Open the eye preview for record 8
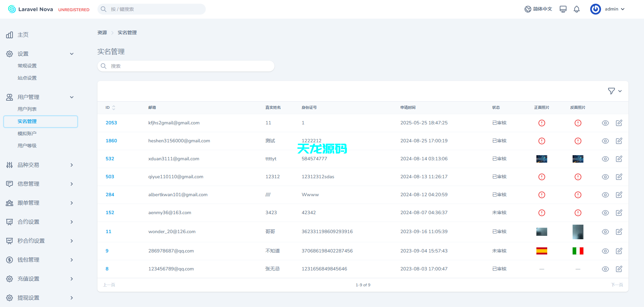This screenshot has height=307, width=644. point(605,269)
